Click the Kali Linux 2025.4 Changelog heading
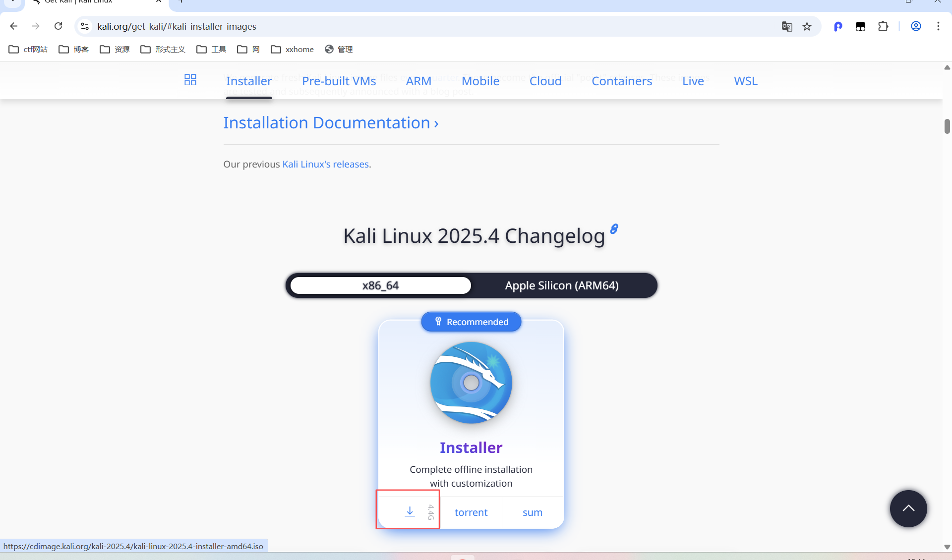 point(474,236)
